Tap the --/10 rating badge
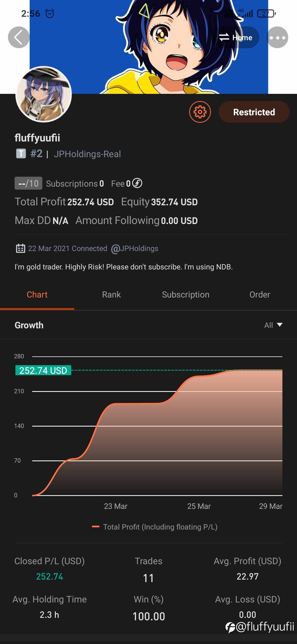The height and width of the screenshot is (644, 297). (28, 183)
